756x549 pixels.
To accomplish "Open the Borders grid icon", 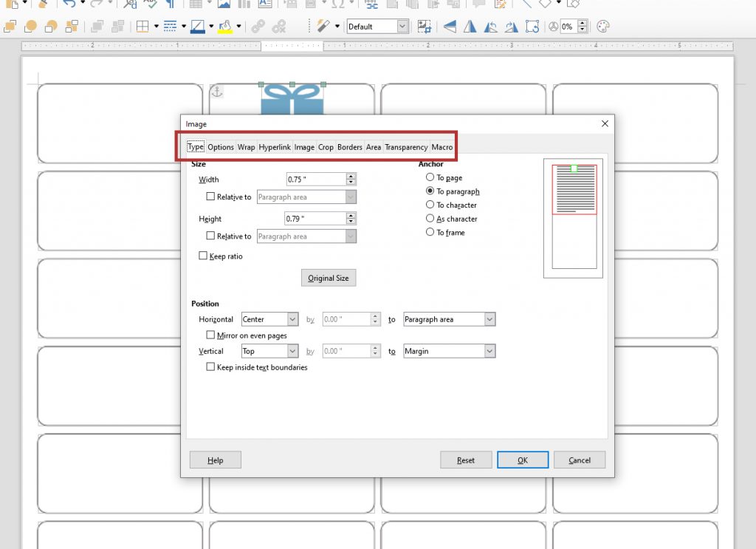I will pos(142,27).
